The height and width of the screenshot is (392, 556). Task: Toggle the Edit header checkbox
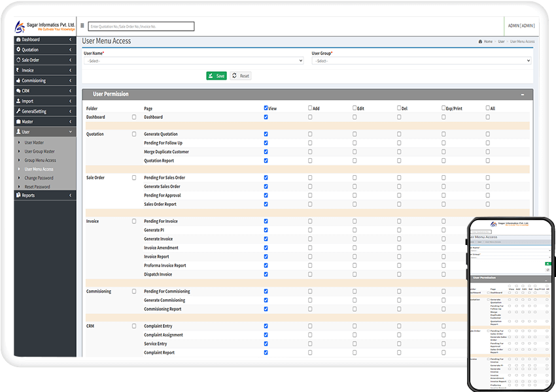pyautogui.click(x=355, y=108)
